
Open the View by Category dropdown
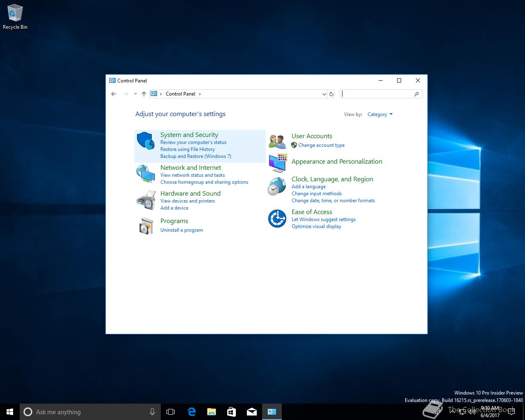(x=380, y=114)
